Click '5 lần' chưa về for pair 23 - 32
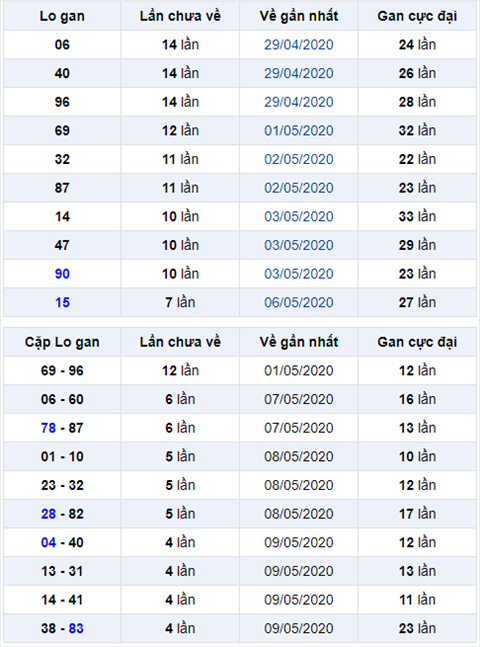The height and width of the screenshot is (647, 480). coord(180,485)
